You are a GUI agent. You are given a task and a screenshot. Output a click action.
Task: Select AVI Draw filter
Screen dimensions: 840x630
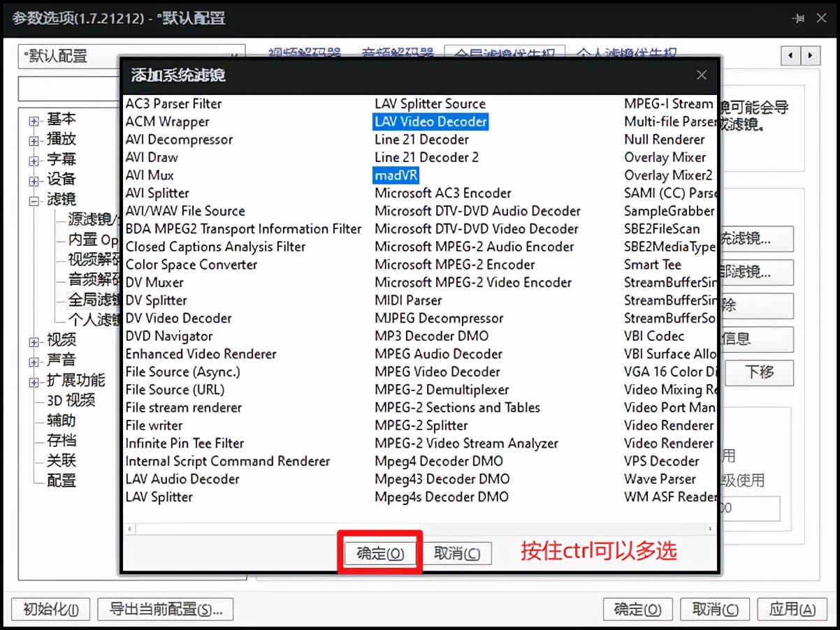point(152,157)
